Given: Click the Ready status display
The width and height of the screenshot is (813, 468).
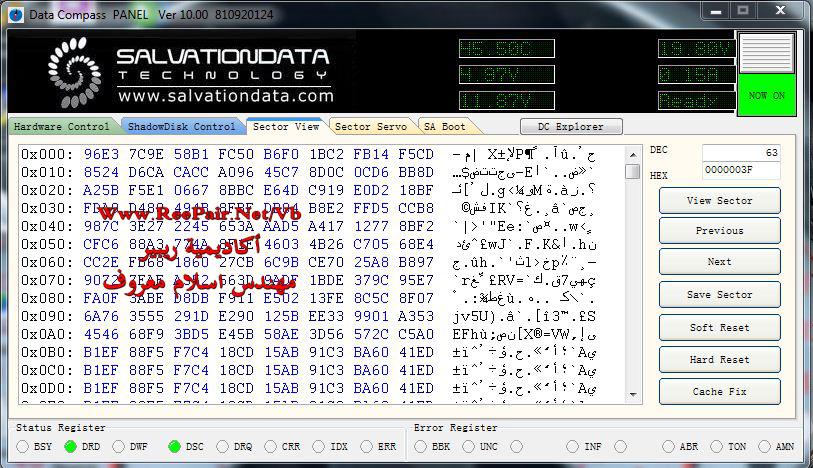Looking at the screenshot, I should [x=696, y=101].
